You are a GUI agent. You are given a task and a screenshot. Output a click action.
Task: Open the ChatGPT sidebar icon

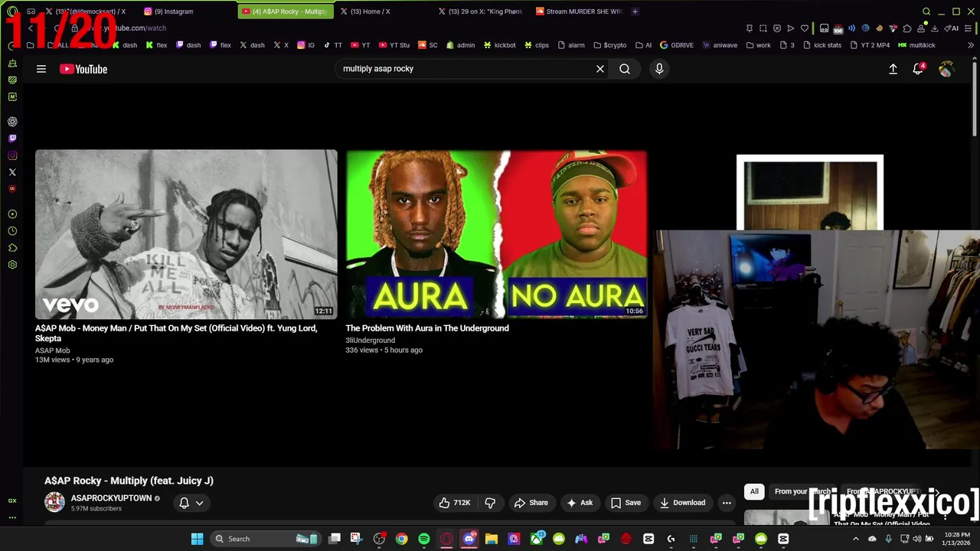12,122
